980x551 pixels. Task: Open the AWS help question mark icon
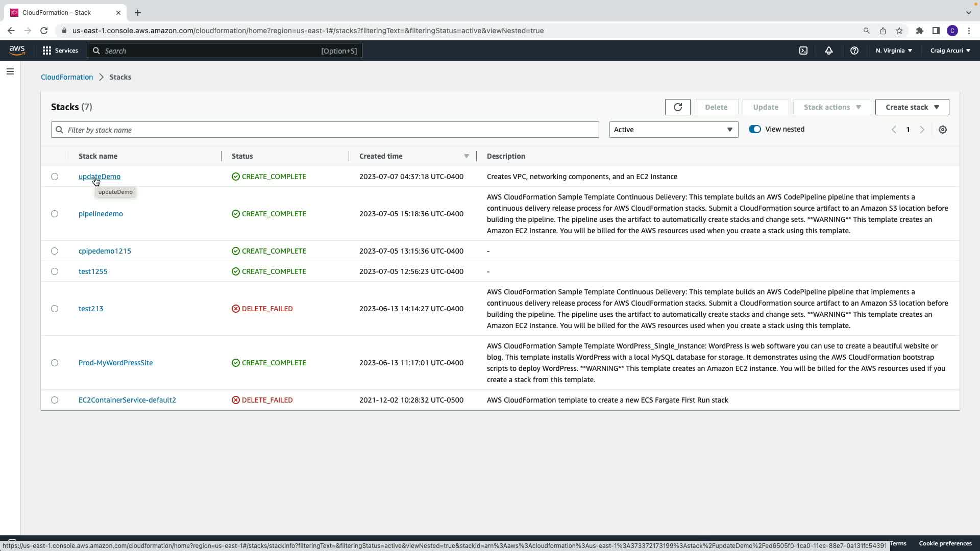(854, 51)
